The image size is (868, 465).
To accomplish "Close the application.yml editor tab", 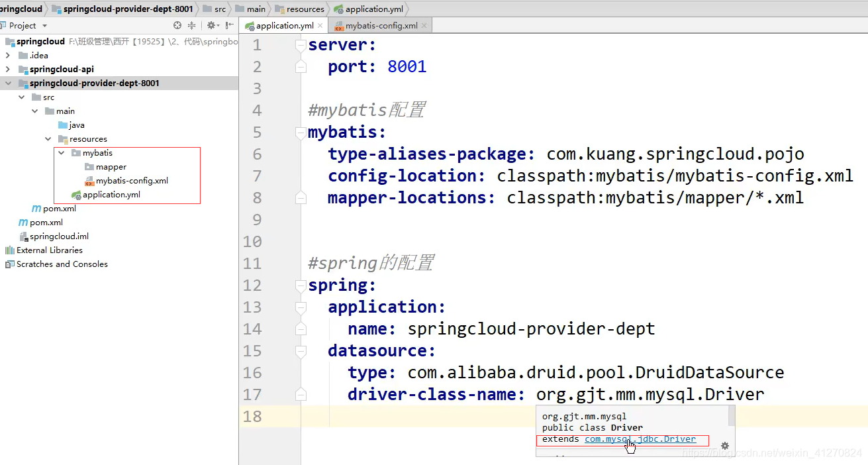I will 320,26.
